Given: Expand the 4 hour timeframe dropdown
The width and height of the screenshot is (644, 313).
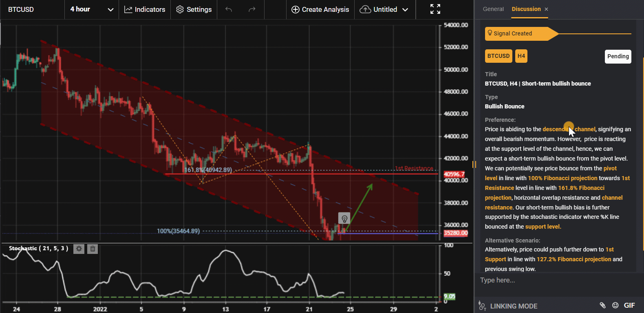Looking at the screenshot, I should [x=92, y=9].
